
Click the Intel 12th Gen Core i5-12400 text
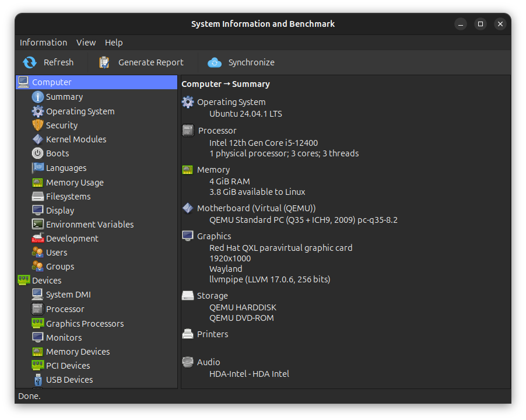pyautogui.click(x=264, y=143)
